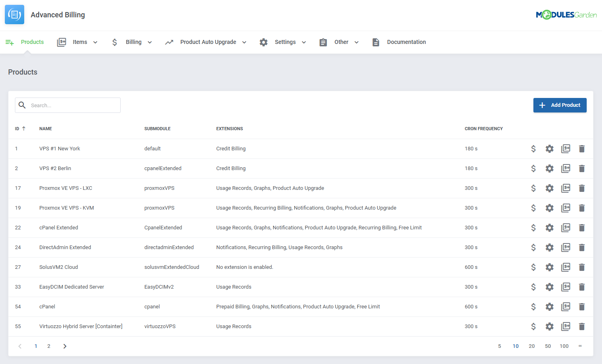Open settings gear for VPS #2 Berlin
The width and height of the screenshot is (602, 364).
(x=550, y=168)
